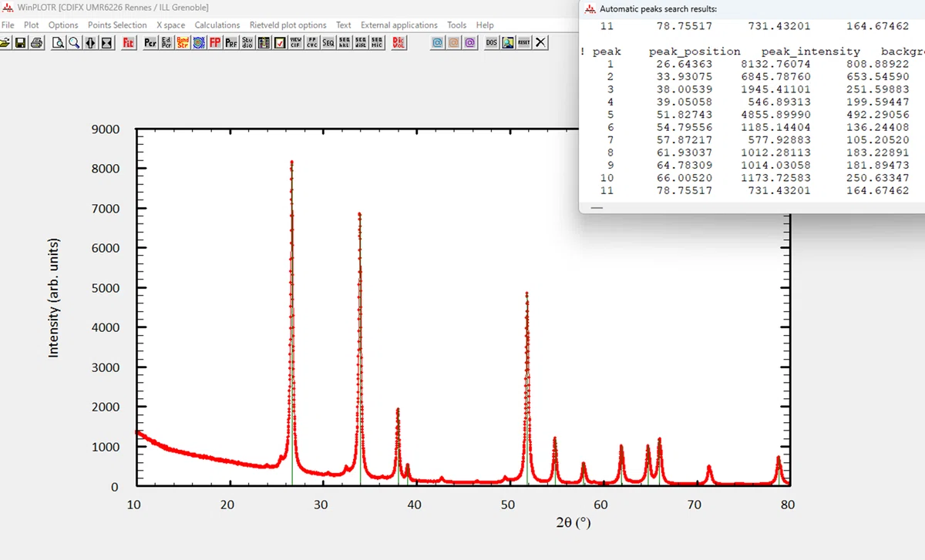Open the DOS prompt icon
Viewport: 925px width, 560px height.
click(x=491, y=42)
